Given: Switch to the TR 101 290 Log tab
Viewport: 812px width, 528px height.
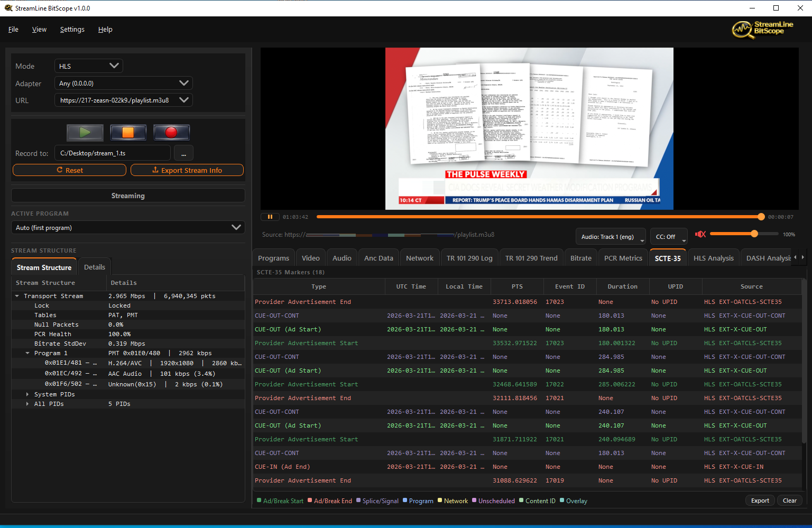Looking at the screenshot, I should (x=469, y=258).
